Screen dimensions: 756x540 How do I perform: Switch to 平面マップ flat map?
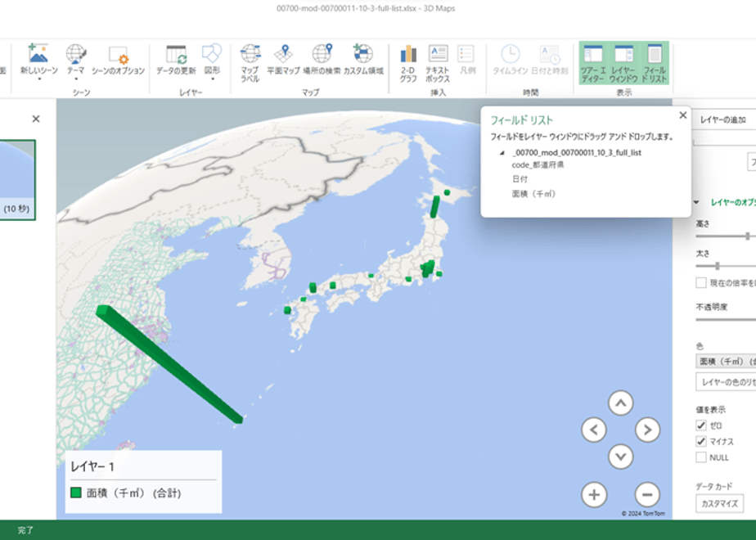[283, 61]
